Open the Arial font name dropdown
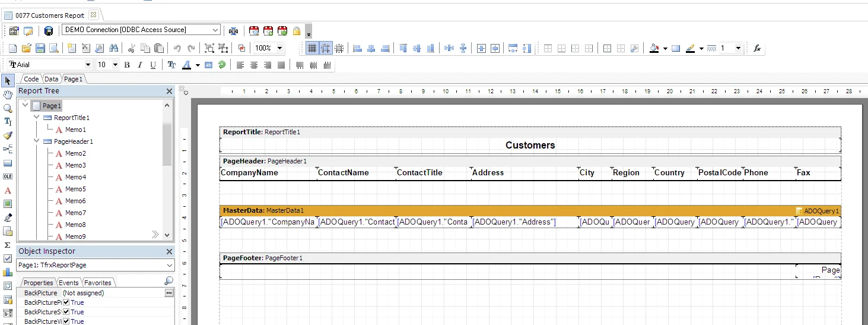 pos(88,65)
